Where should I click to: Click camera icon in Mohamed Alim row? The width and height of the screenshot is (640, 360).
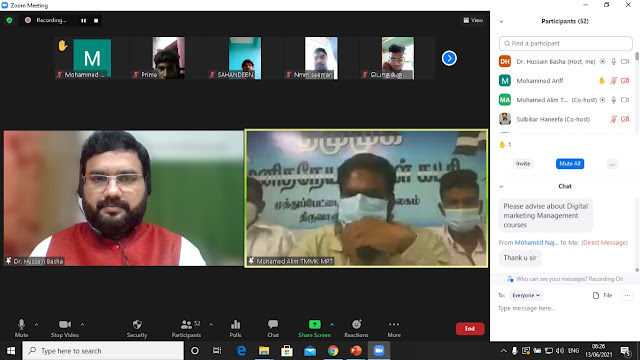[625, 100]
